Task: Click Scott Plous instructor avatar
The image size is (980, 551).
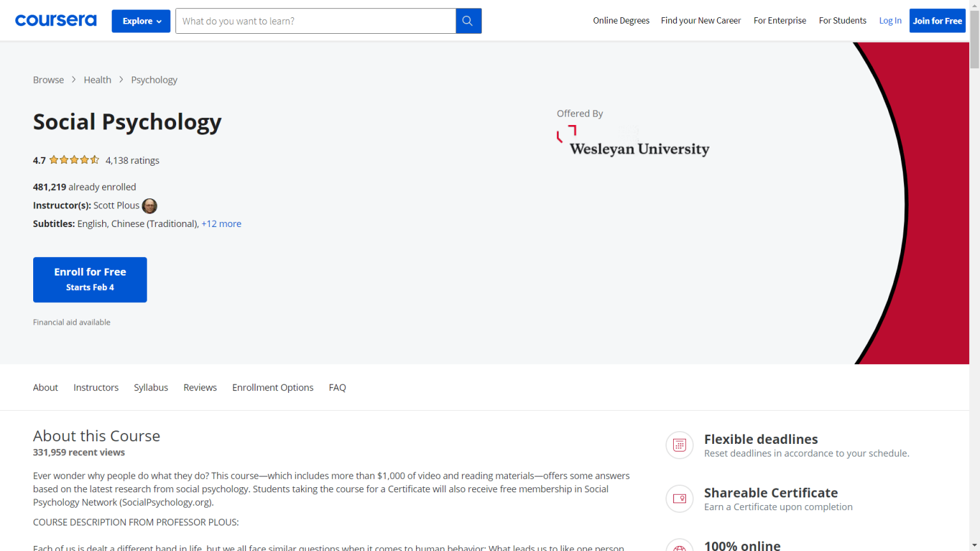Action: pyautogui.click(x=149, y=206)
